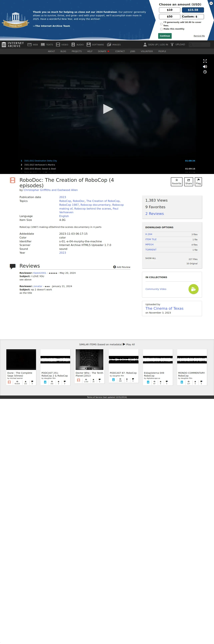The image size is (214, 644).
Task: Open MONDO COMMENTARY: RoboCop item
Action: [x=192, y=368]
